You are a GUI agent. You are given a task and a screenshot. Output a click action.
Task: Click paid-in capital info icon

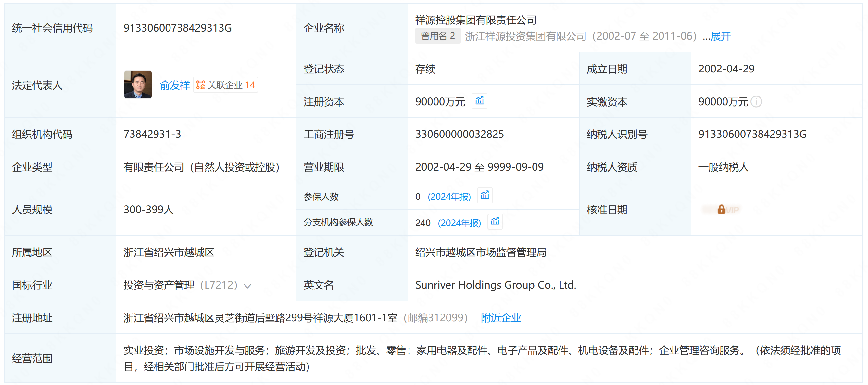[757, 101]
